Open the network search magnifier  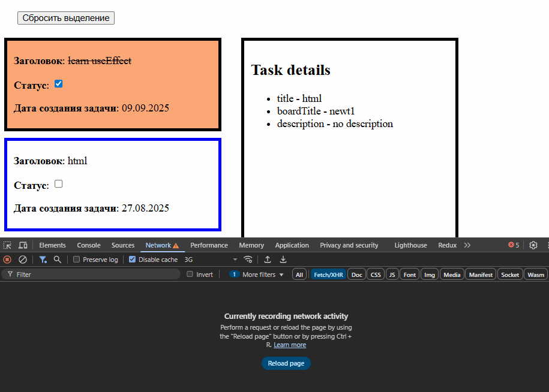(x=58, y=260)
